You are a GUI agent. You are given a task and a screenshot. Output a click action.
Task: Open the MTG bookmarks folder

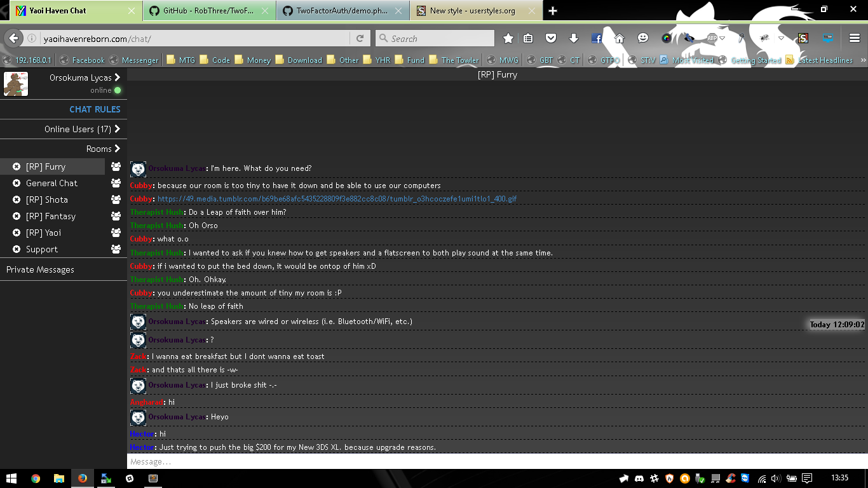(181, 60)
